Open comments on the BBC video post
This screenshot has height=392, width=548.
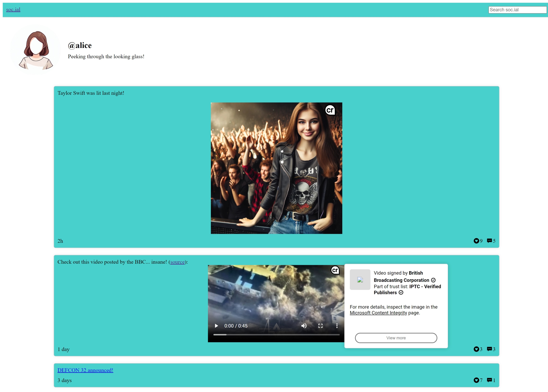489,349
